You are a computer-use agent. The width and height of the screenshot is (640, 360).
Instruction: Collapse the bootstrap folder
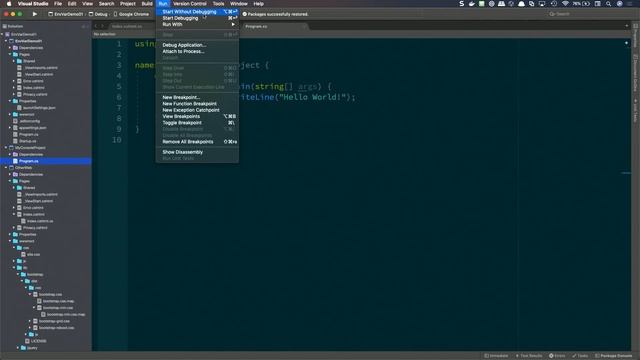pyautogui.click(x=18, y=274)
